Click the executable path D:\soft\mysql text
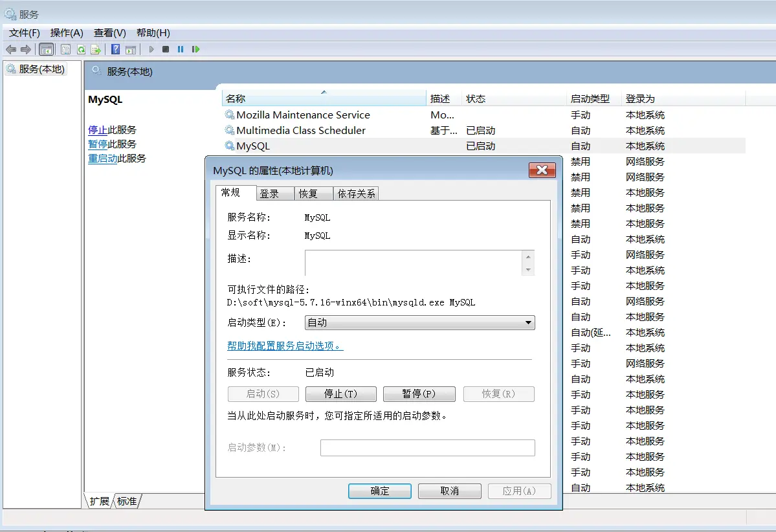This screenshot has height=532, width=776. pos(351,302)
